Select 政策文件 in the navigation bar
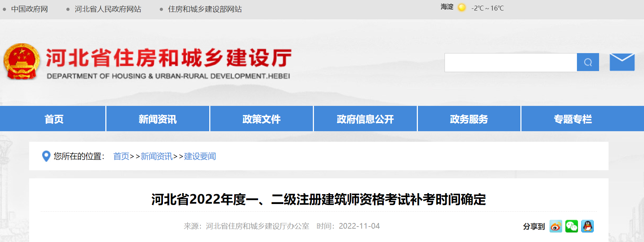644x242 pixels. tap(261, 119)
